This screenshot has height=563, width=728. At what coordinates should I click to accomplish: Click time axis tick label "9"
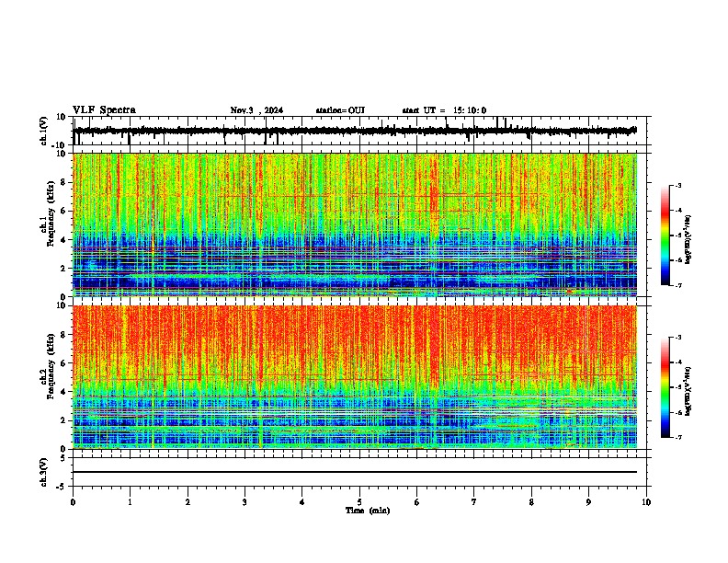point(588,502)
